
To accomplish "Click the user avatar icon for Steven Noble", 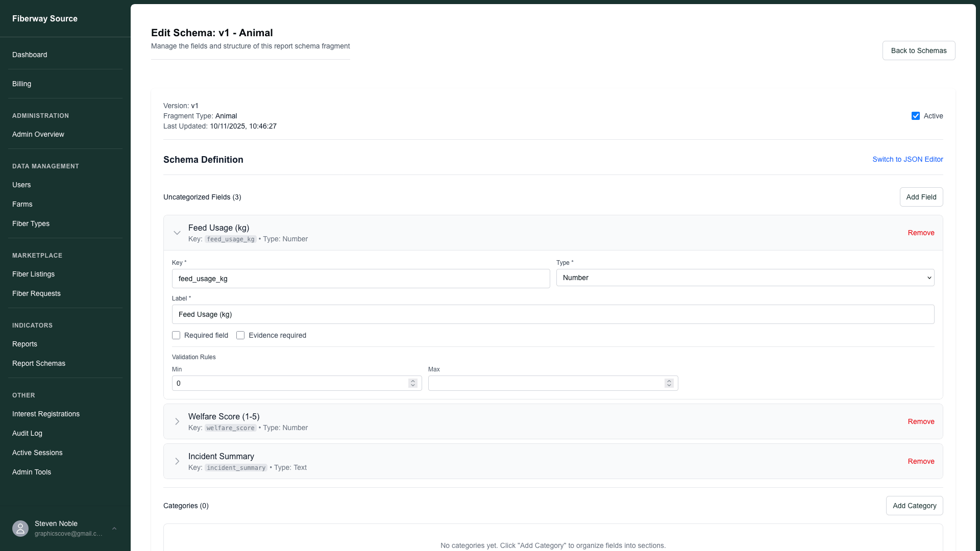I will click(20, 529).
